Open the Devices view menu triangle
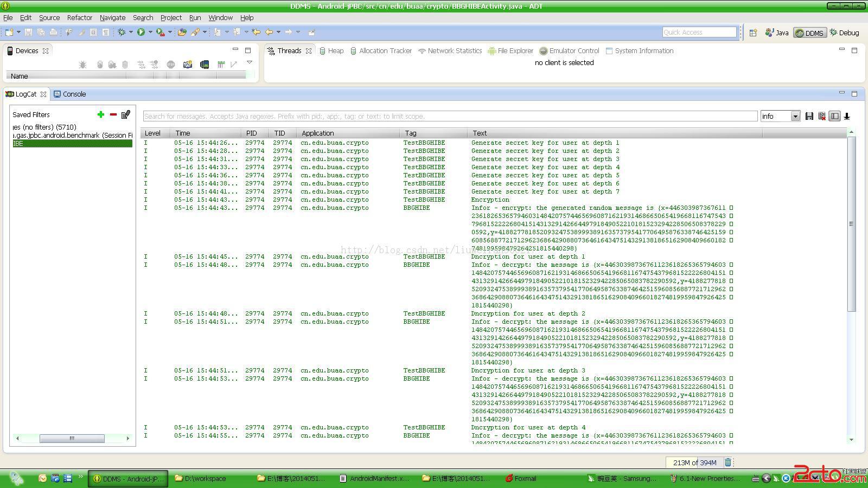This screenshot has height=488, width=868. [250, 63]
